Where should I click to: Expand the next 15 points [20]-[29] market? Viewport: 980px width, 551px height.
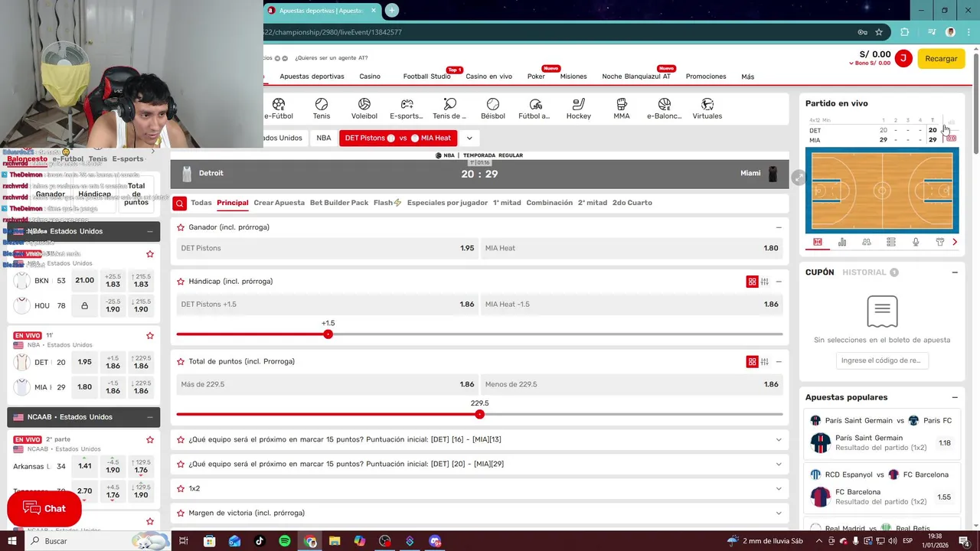(x=779, y=465)
